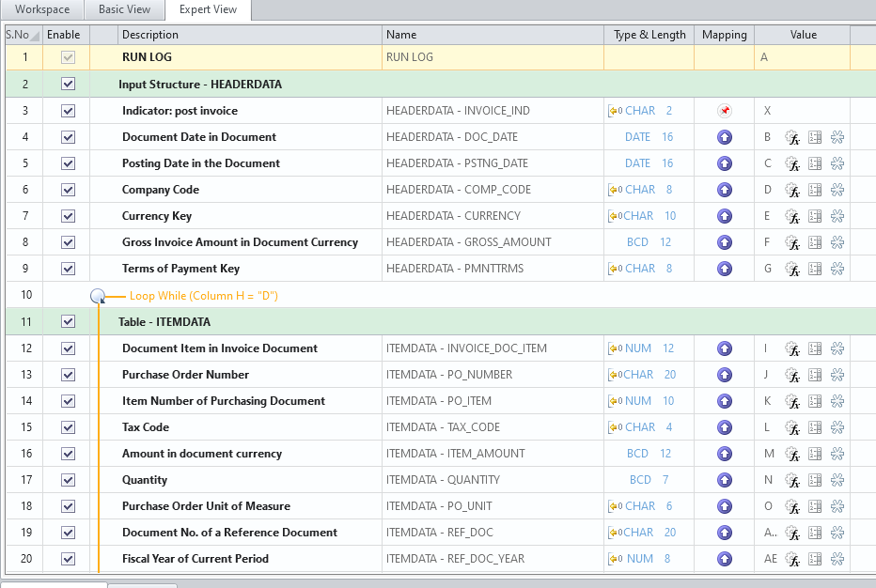
Task: Open the fx formula icon for Document Date row
Action: [x=792, y=137]
